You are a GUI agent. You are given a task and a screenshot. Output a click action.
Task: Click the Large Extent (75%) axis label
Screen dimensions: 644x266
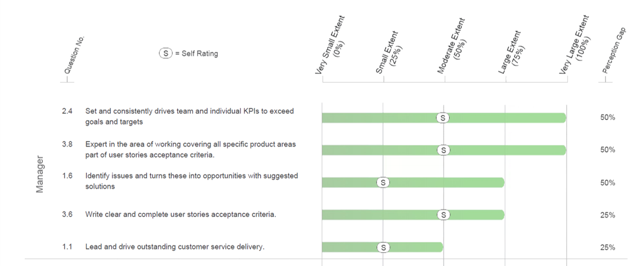pos(512,52)
